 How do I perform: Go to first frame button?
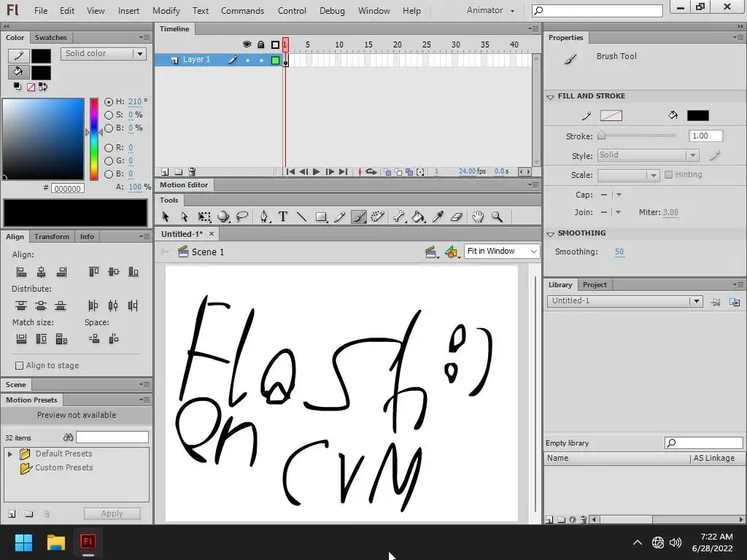coord(290,172)
